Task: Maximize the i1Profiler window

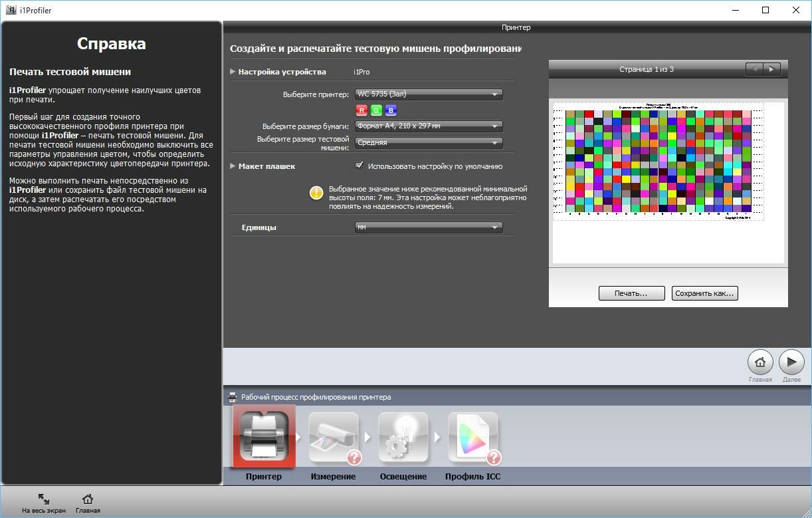Action: [x=765, y=10]
